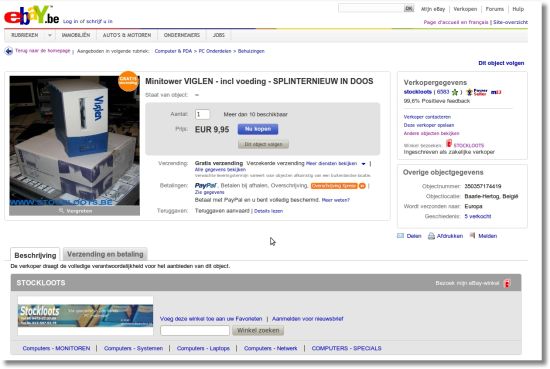Click "Page d'accueil en français" link

456,22
